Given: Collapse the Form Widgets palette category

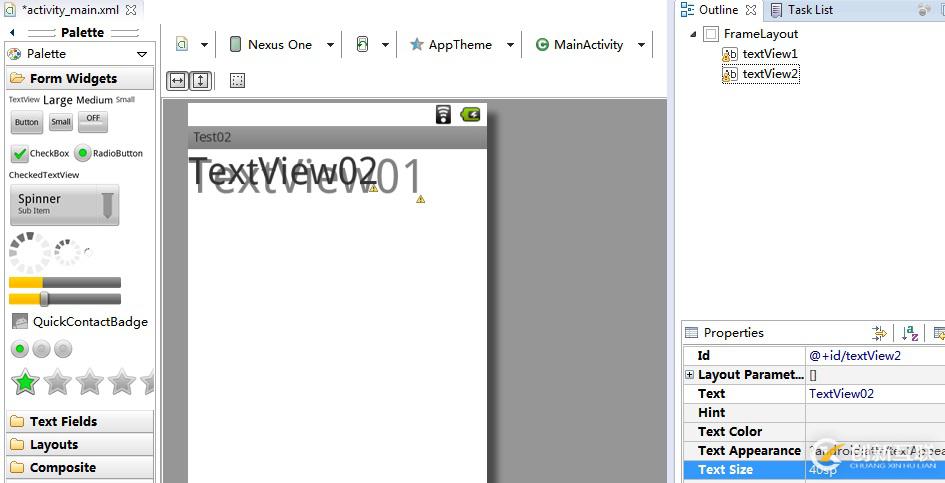Looking at the screenshot, I should (80, 78).
